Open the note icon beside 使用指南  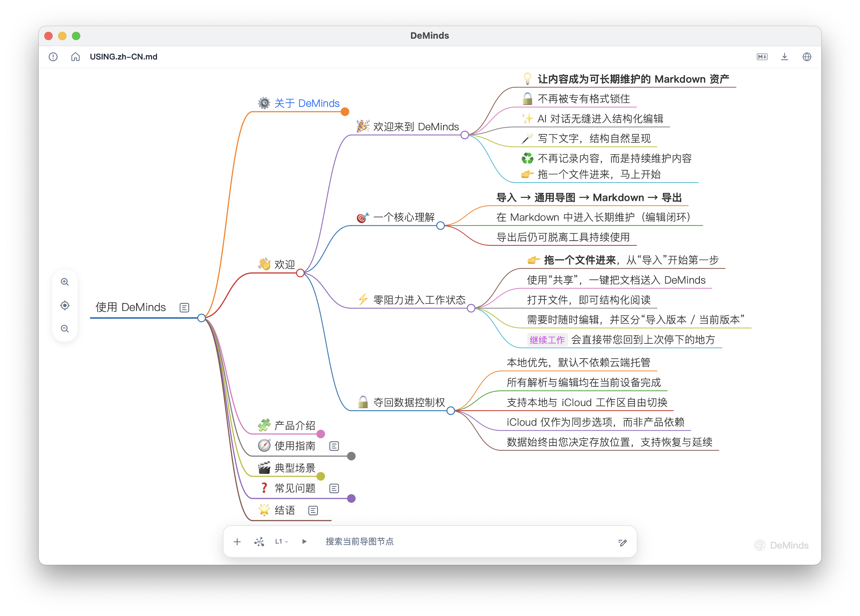334,446
